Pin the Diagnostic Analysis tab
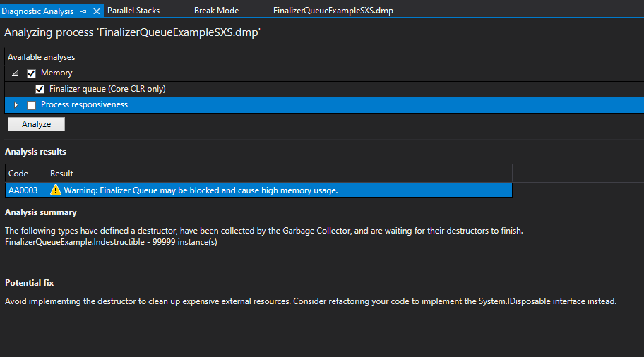Screen dimensions: 644x357 click(x=84, y=11)
